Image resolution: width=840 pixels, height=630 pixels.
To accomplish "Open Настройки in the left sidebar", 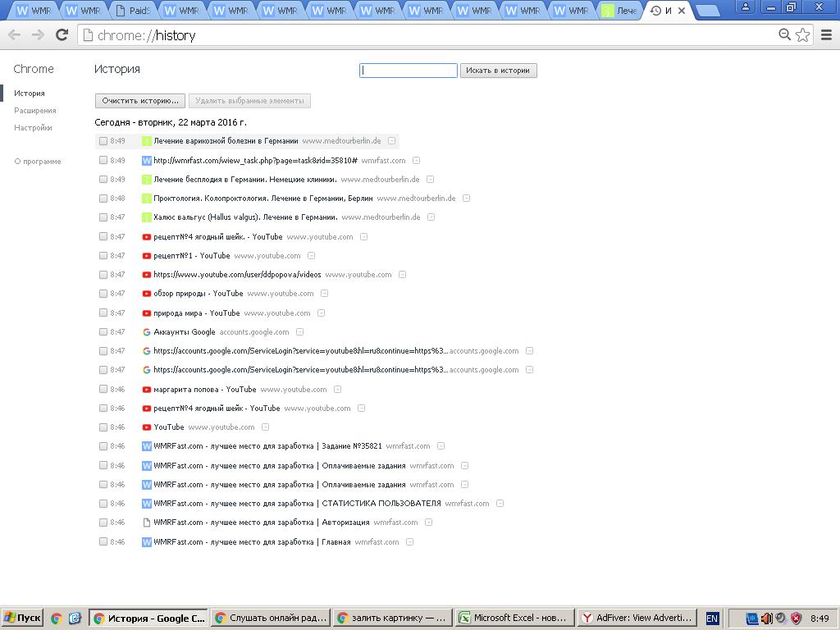I will click(33, 127).
